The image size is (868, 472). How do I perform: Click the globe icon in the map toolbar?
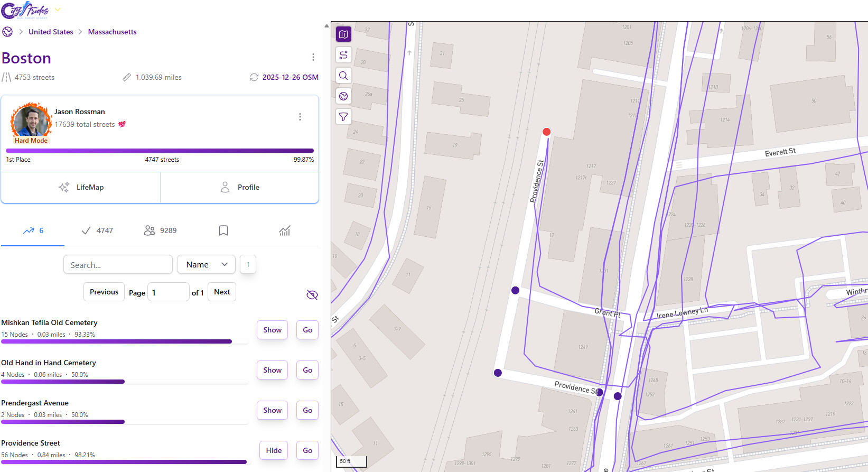[x=343, y=96]
